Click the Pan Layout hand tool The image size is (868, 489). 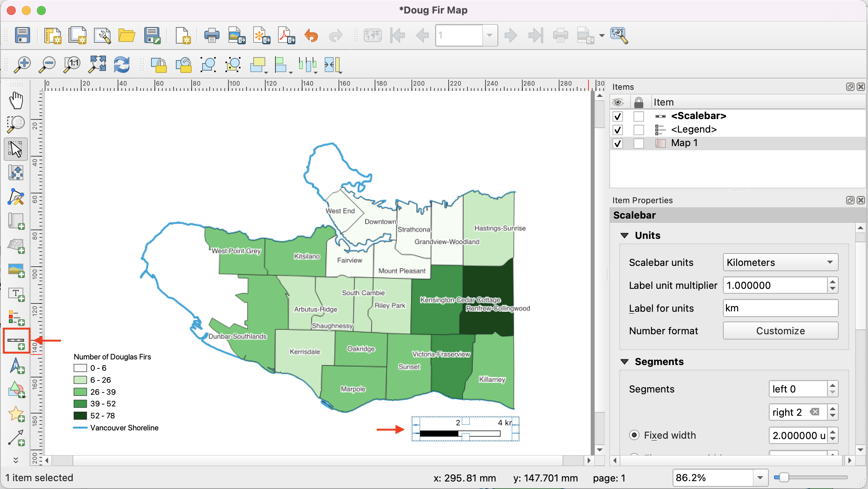pos(16,101)
